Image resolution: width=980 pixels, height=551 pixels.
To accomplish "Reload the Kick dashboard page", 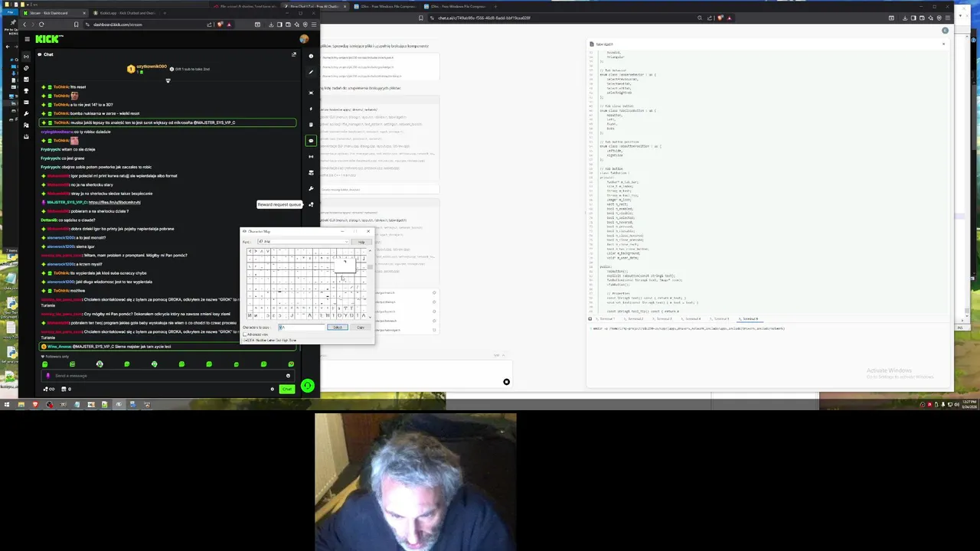I will (41, 24).
